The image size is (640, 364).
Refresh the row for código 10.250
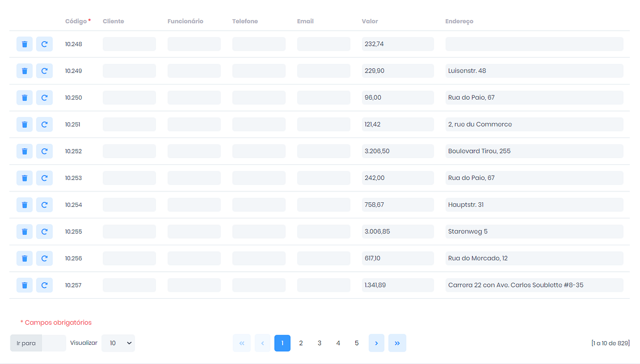point(44,97)
